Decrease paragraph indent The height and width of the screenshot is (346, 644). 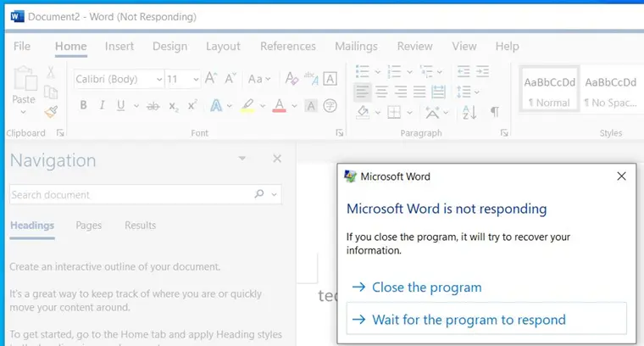coord(464,71)
